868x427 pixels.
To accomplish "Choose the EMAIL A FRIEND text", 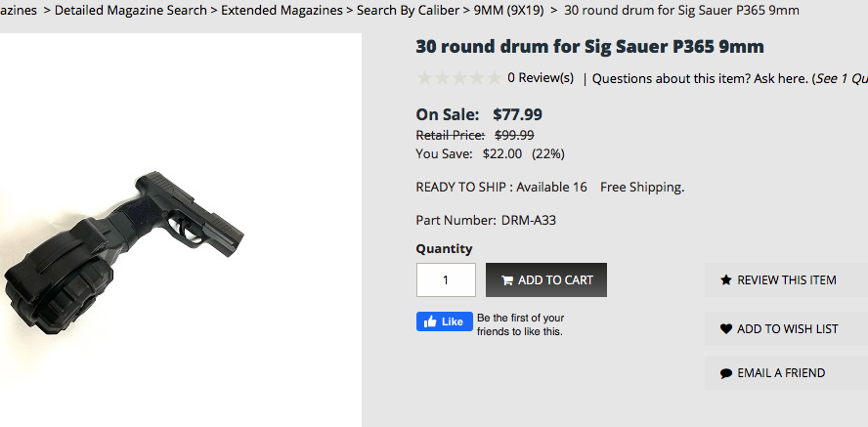I will click(x=781, y=373).
